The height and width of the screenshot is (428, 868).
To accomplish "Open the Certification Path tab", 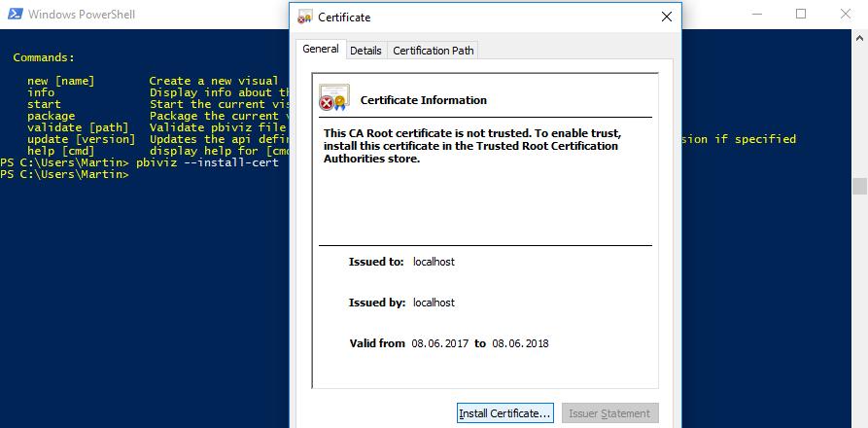I will tap(433, 51).
